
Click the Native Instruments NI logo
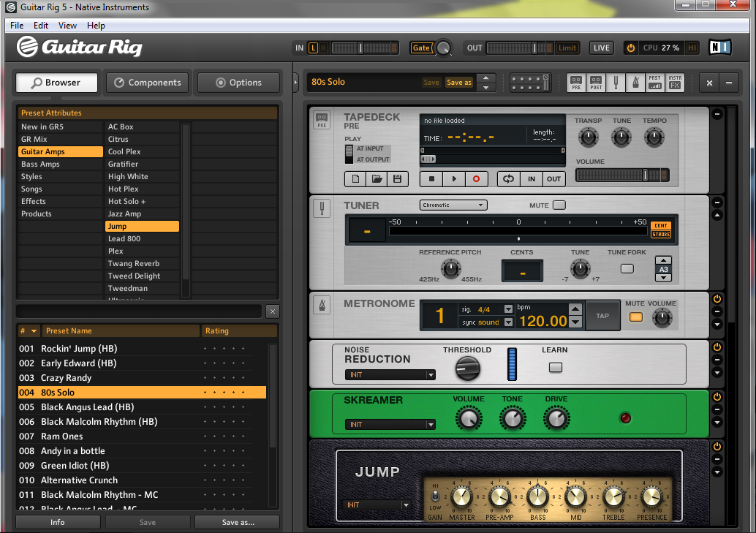point(720,48)
